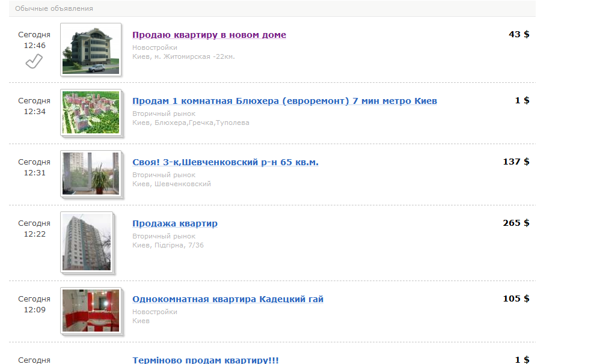Click the red bathroom interior thumbnail
The image size is (591, 364).
click(x=91, y=311)
